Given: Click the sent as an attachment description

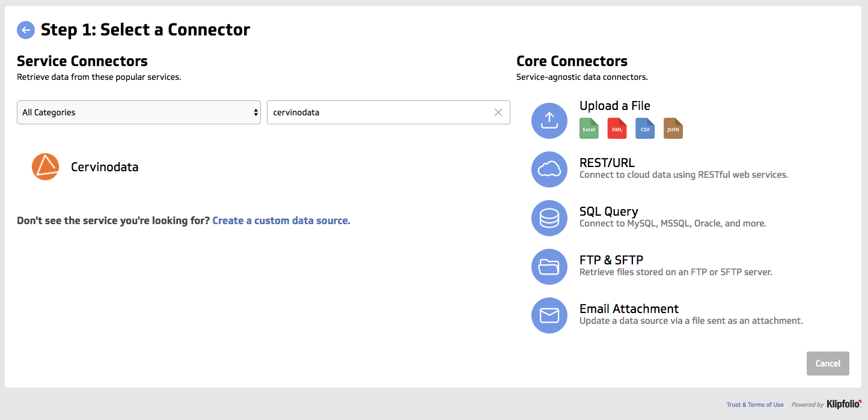Looking at the screenshot, I should 691,321.
